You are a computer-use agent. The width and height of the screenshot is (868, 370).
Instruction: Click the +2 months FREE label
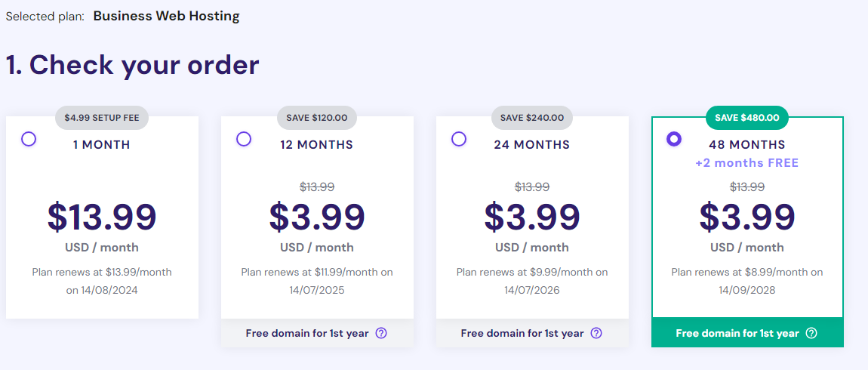coord(747,163)
